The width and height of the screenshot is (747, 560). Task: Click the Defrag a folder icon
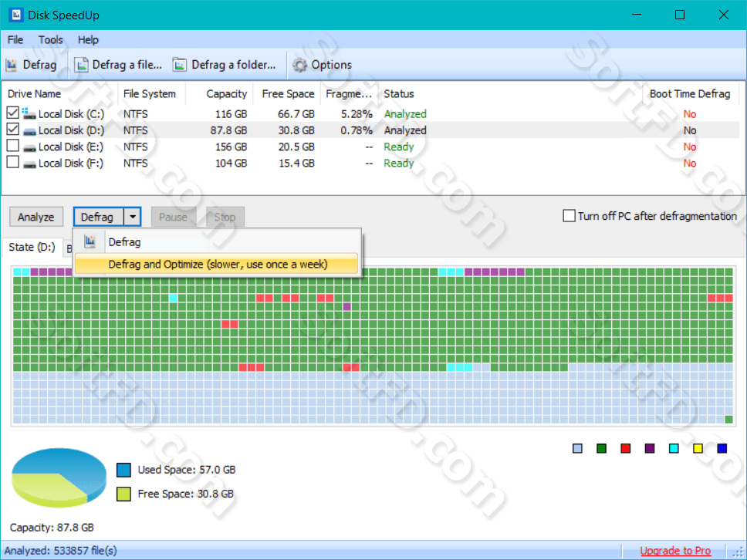pyautogui.click(x=180, y=65)
